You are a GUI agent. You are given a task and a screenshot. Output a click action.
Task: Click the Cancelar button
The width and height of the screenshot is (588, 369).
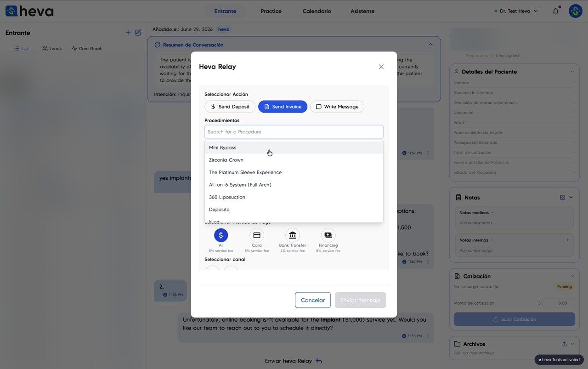tap(313, 300)
